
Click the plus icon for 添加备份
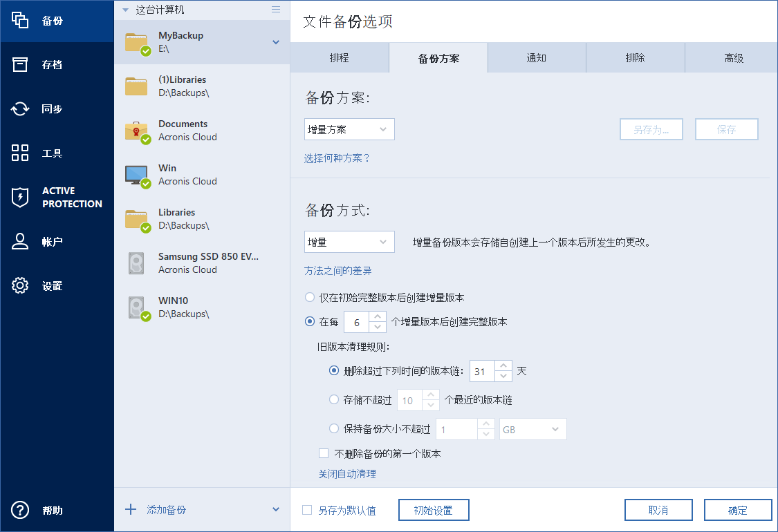tap(131, 509)
